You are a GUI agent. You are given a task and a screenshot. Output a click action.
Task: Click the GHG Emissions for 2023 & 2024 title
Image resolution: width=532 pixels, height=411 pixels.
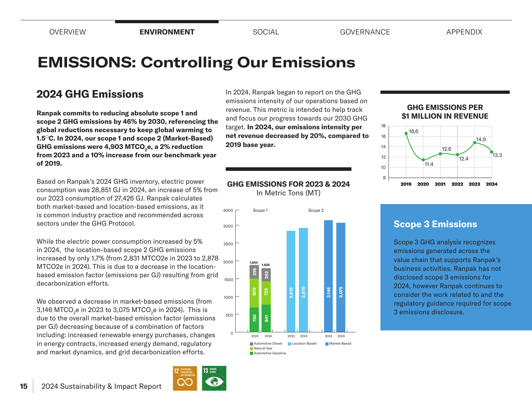[x=289, y=184]
